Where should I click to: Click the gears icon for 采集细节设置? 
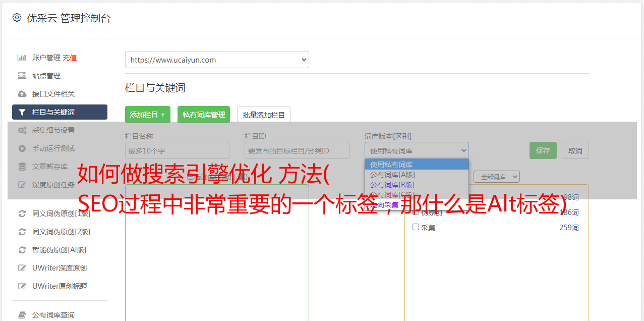coord(22,130)
